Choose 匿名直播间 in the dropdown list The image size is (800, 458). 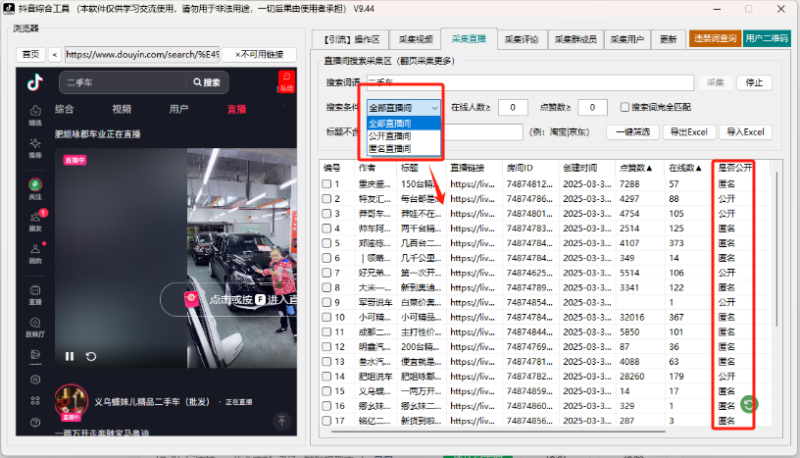tap(404, 149)
